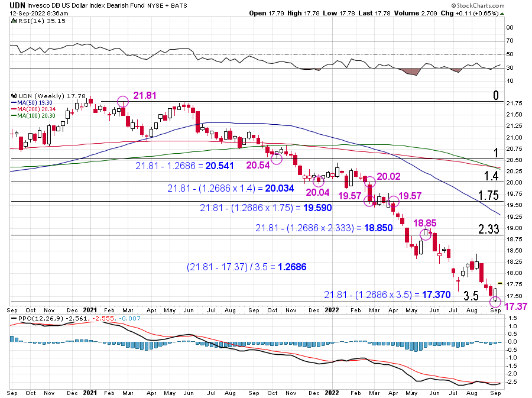Click the bold UDN ticker symbol in header

[x=17, y=5]
